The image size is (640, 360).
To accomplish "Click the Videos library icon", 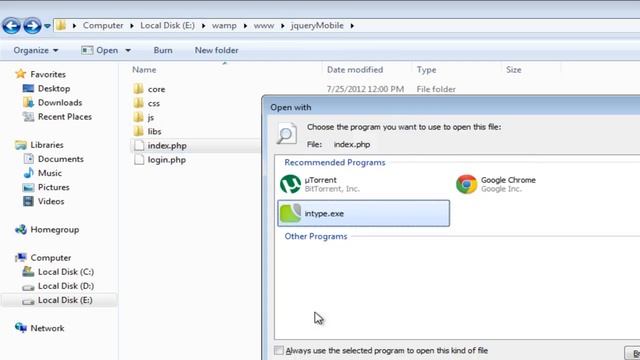I will pyautogui.click(x=29, y=201).
